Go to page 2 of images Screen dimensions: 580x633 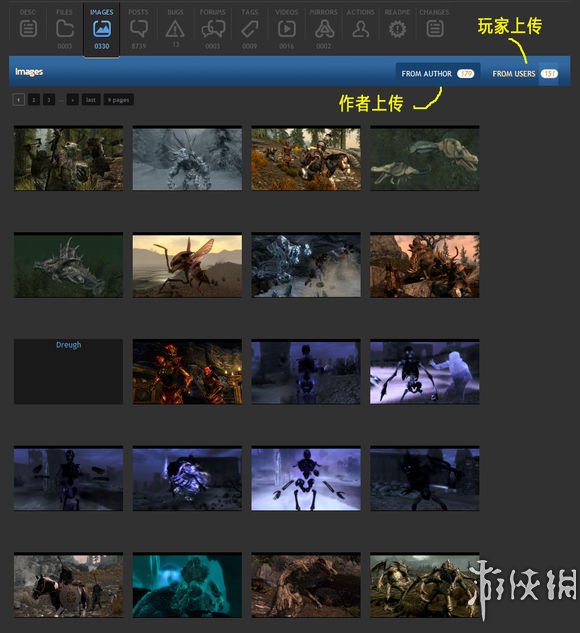click(x=34, y=100)
